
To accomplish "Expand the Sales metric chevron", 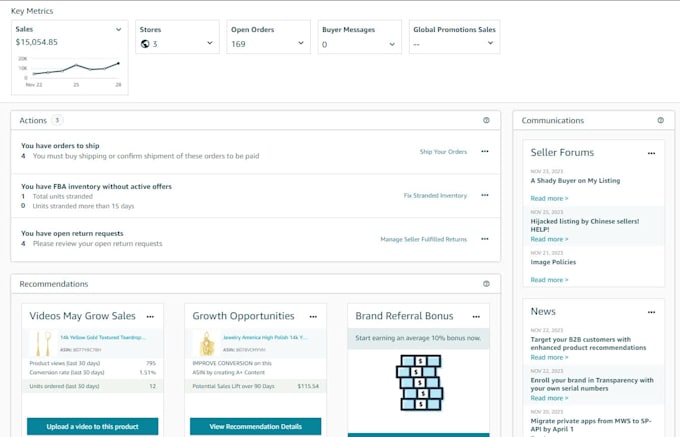I will click(x=118, y=29).
